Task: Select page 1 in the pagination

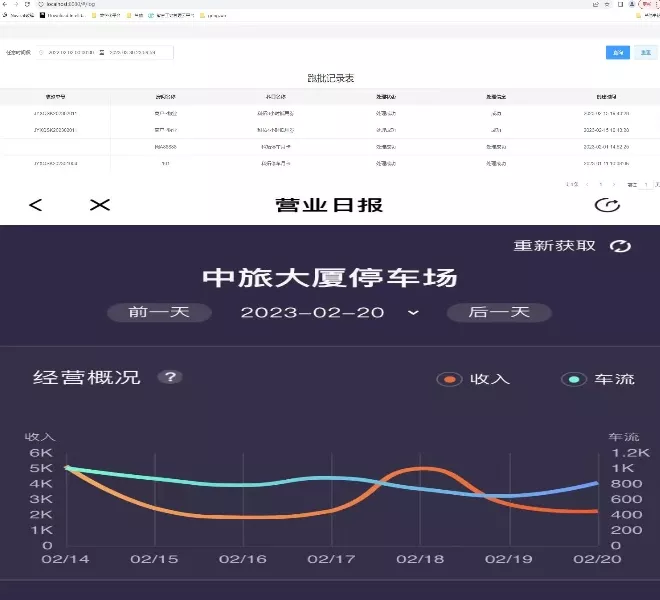Action: (601, 184)
